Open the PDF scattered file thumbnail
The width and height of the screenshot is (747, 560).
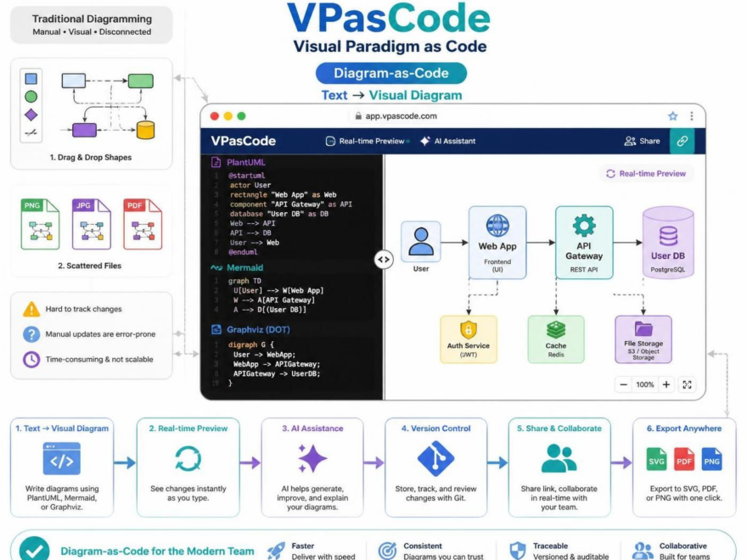tap(143, 224)
